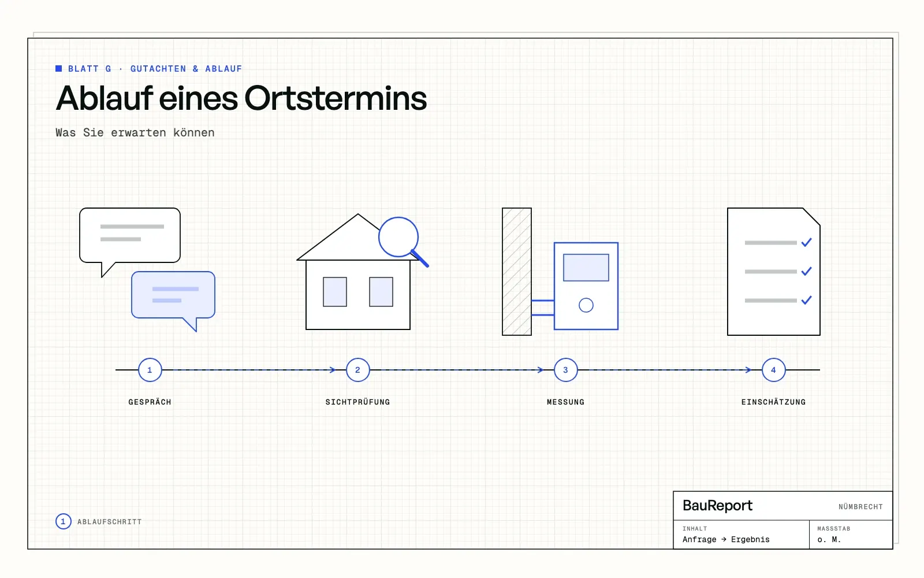Click the SICHTPRÜFUNG step label
Viewport: 924px width, 578px height.
[358, 402]
